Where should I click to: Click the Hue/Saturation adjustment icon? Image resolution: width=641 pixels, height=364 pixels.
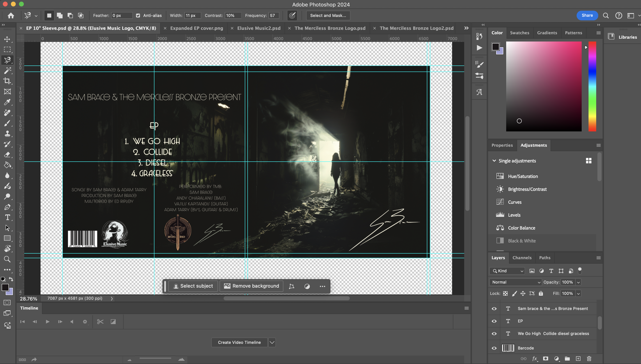[500, 176]
